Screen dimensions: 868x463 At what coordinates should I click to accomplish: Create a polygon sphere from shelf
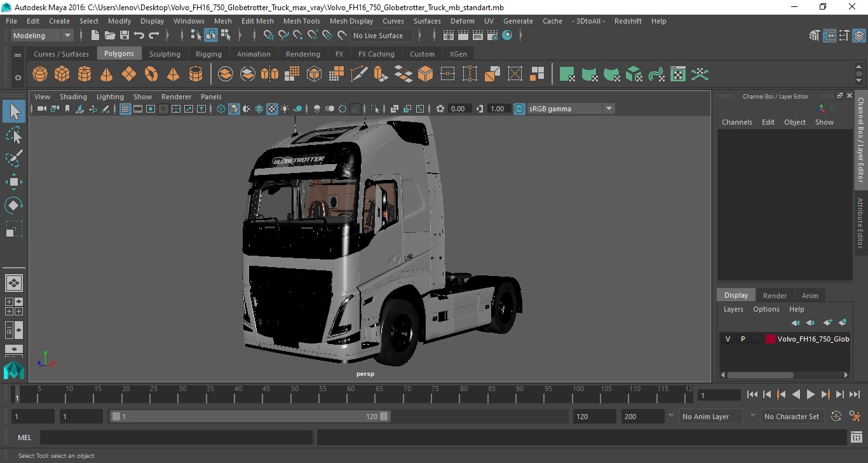(40, 74)
